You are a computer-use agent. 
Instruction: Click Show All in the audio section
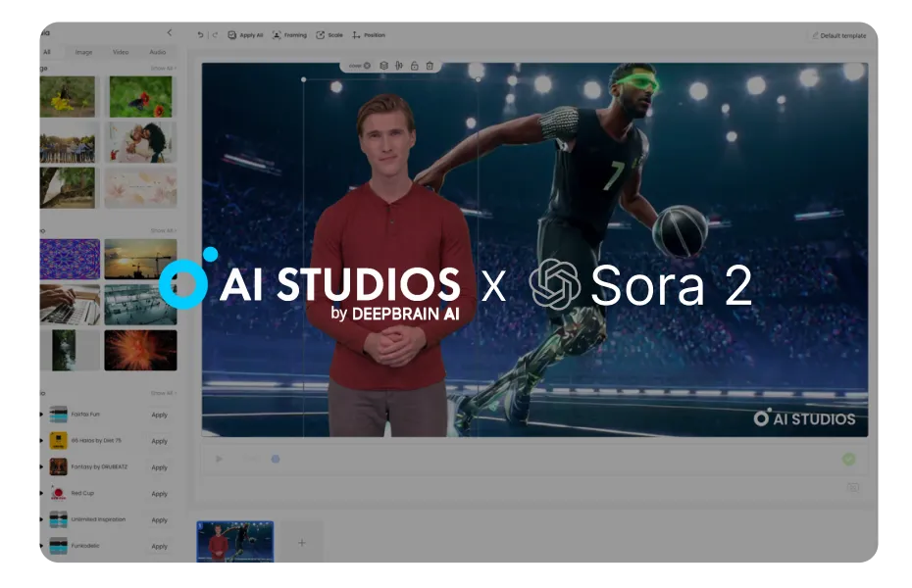(x=164, y=393)
